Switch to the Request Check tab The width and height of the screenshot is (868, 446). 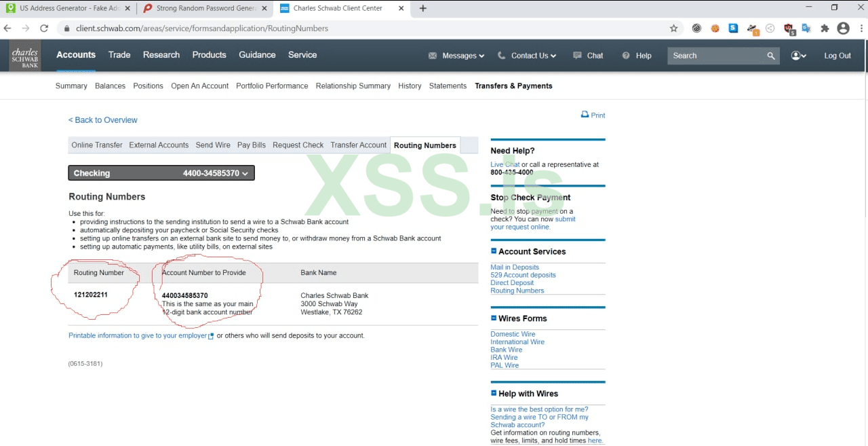298,145
